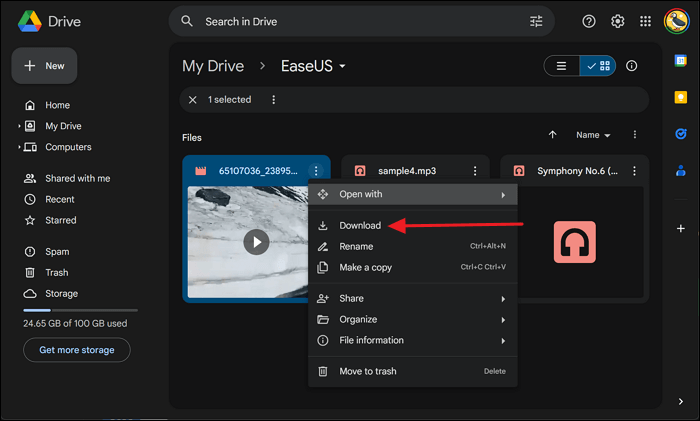Image resolution: width=700 pixels, height=421 pixels.
Task: Open the Help and support icon
Action: click(589, 21)
